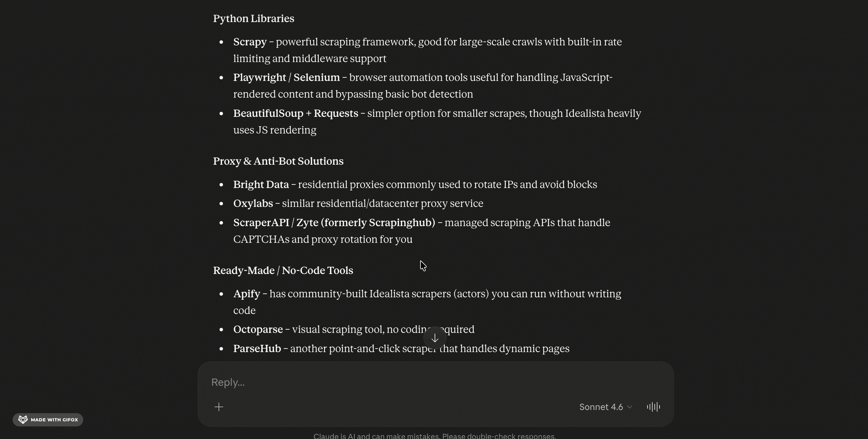Jump to latest message with the down-arrow button

[435, 338]
